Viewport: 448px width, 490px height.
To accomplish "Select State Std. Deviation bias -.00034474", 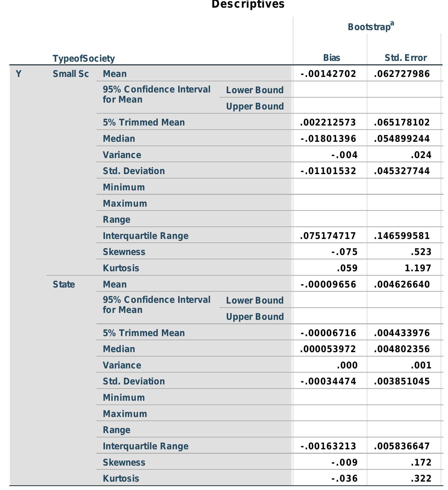I will (328, 381).
